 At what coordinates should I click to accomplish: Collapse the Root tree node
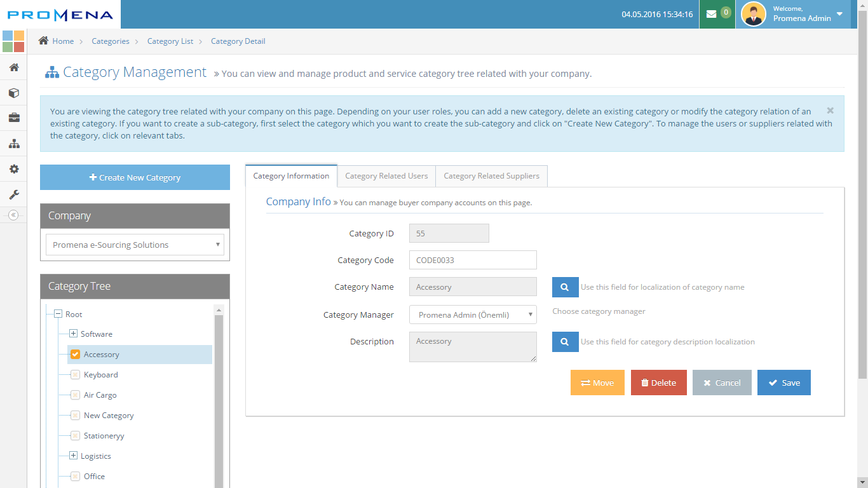point(58,314)
